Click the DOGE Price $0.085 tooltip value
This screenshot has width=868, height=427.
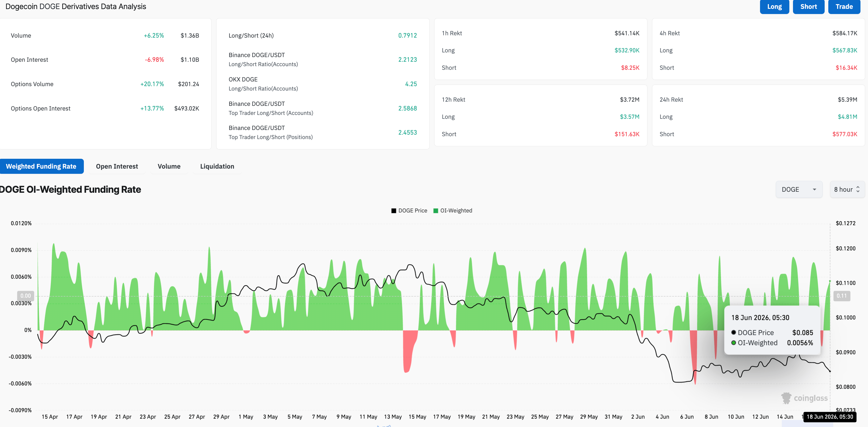[x=802, y=333]
